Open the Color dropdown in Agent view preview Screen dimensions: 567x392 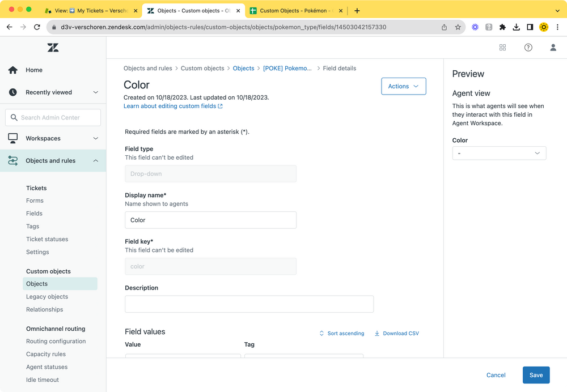498,153
